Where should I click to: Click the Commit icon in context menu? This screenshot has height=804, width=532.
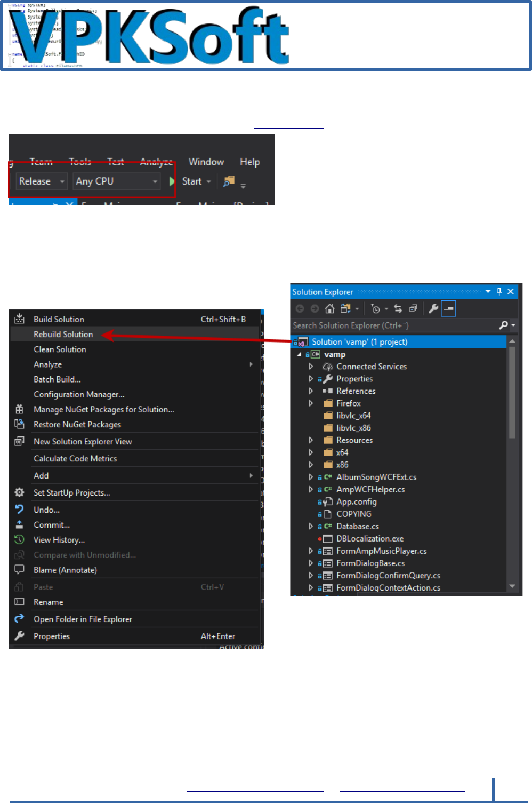coord(19,524)
